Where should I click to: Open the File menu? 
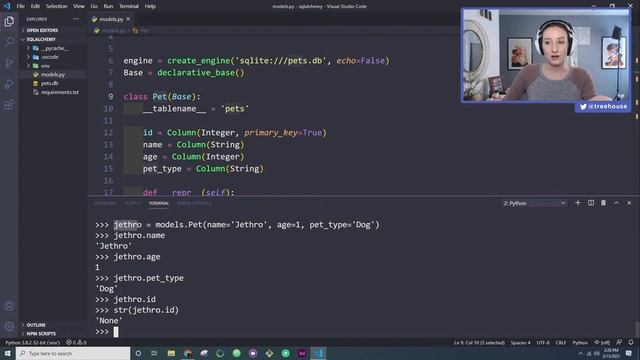(20, 6)
